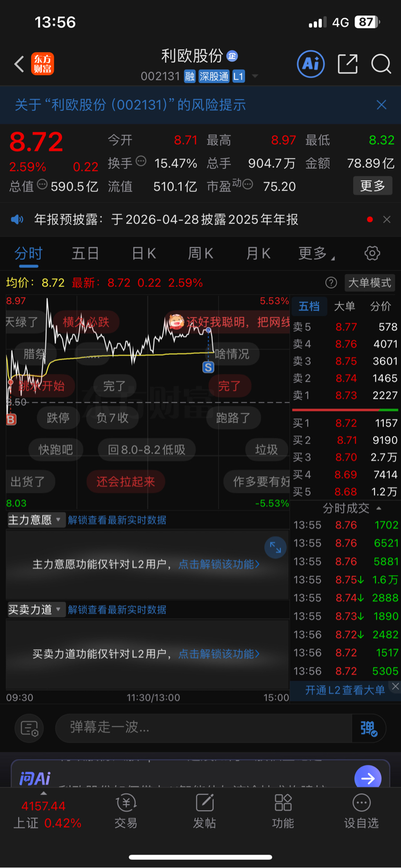The width and height of the screenshot is (401, 868).
Task: Tap the 买3 price 8.70 row
Action: [x=345, y=457]
